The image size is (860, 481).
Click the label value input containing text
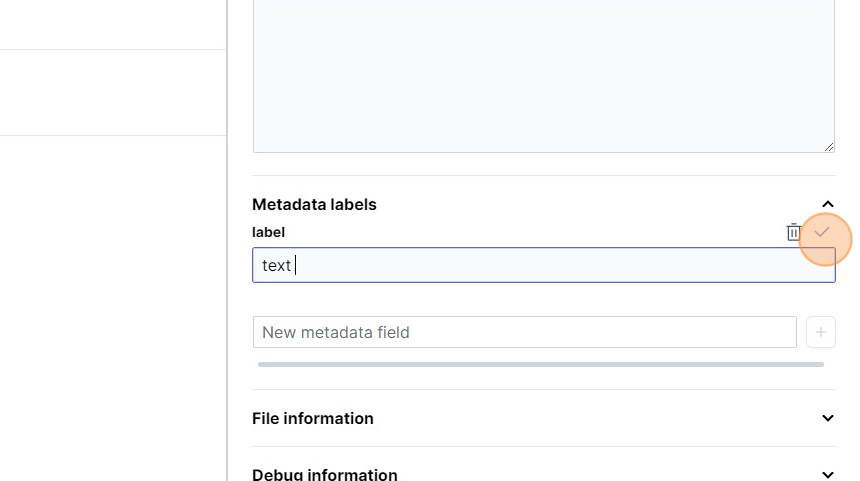(543, 265)
